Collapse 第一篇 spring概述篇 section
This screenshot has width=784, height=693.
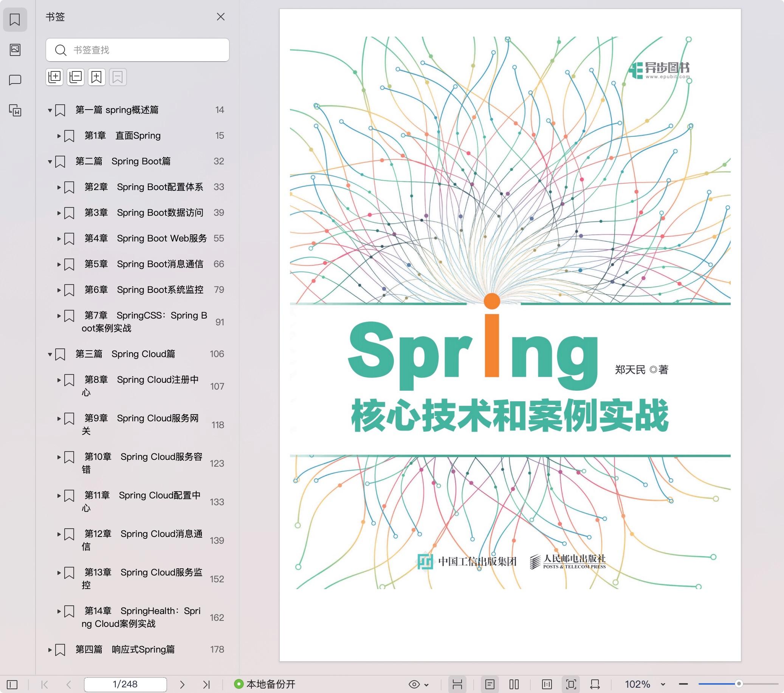pos(50,110)
